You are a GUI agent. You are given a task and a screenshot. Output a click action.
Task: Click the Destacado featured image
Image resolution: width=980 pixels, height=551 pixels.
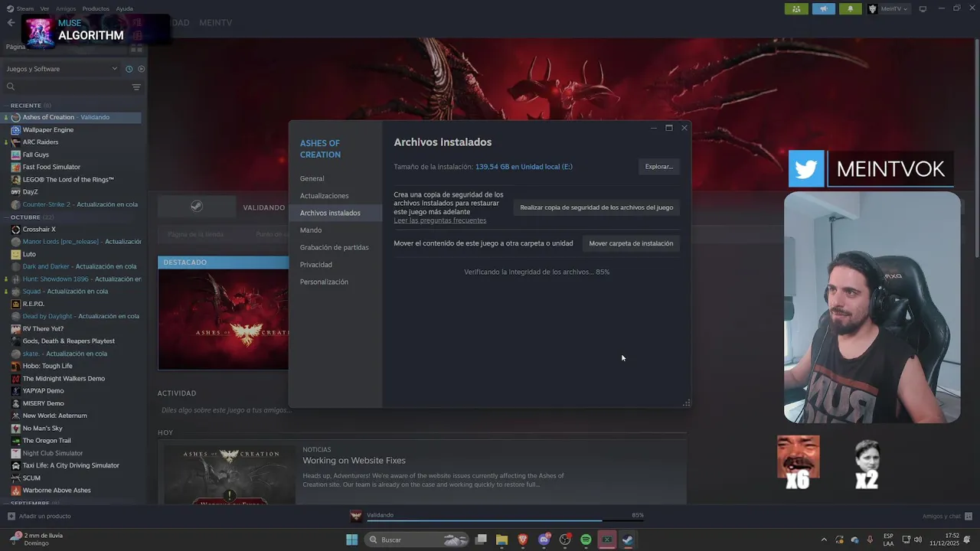click(224, 318)
